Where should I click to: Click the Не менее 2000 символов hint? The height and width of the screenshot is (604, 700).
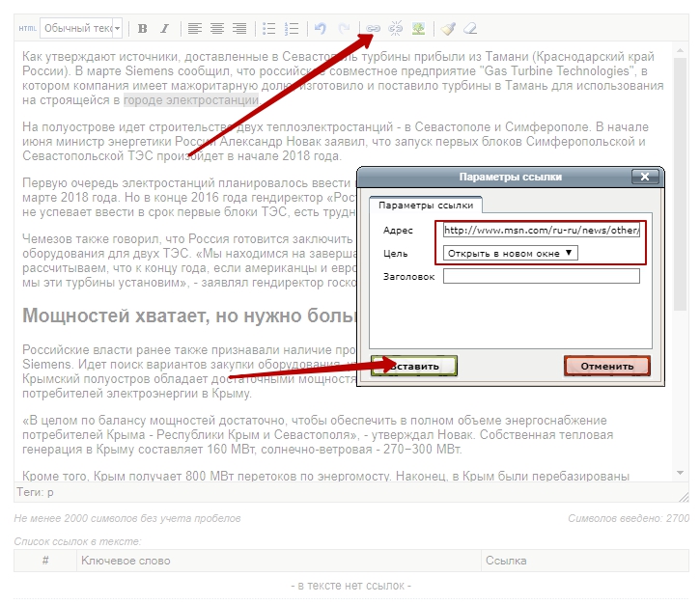tap(127, 518)
